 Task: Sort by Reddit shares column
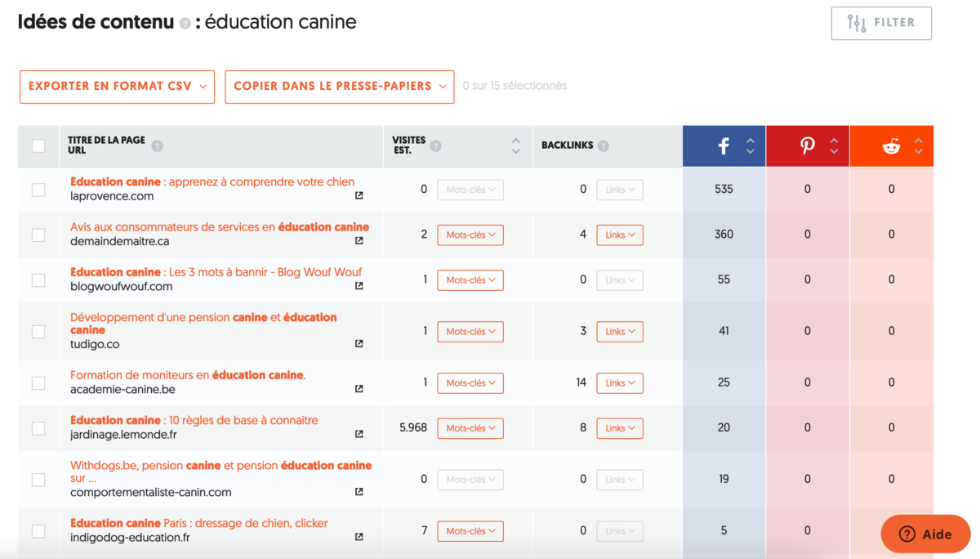click(919, 146)
